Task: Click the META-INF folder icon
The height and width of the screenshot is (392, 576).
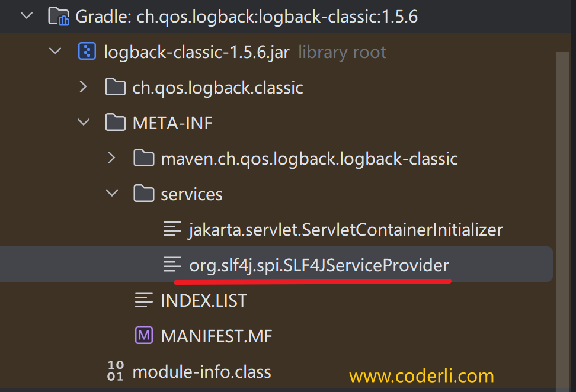Action: [116, 123]
